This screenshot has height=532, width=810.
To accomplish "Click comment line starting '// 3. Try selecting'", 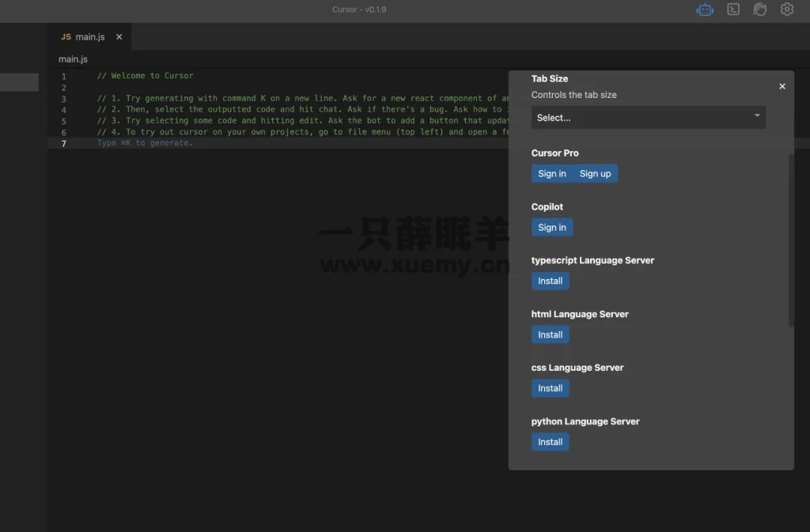I will click(x=303, y=121).
